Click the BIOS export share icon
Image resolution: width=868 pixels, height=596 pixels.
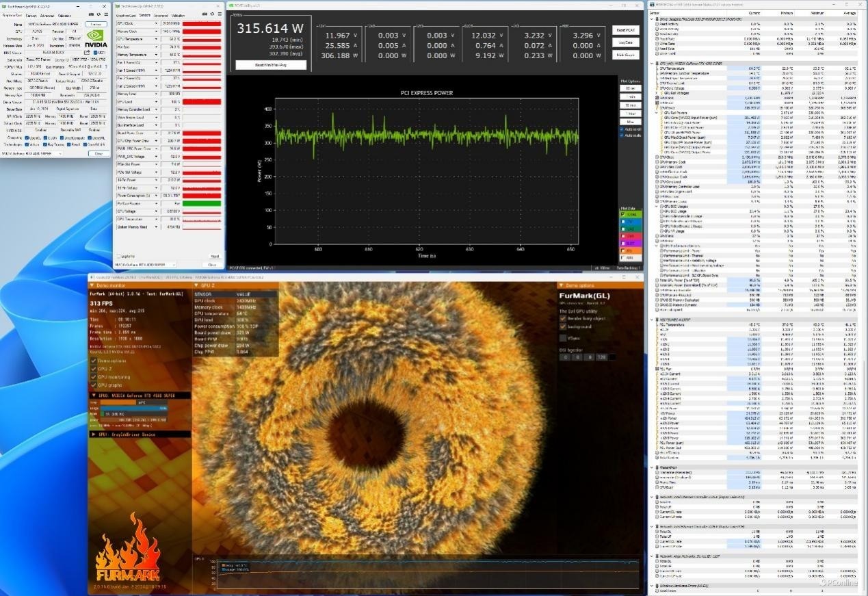pos(88,52)
